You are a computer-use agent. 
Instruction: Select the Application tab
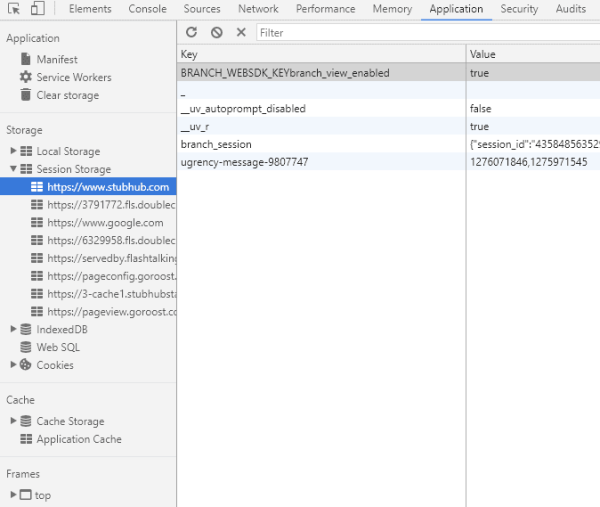tap(456, 9)
